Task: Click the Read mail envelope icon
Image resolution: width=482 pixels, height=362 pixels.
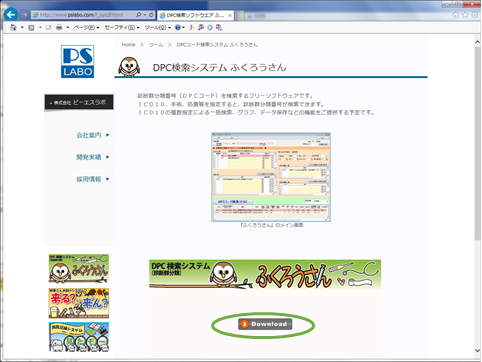Action: tap(49, 27)
